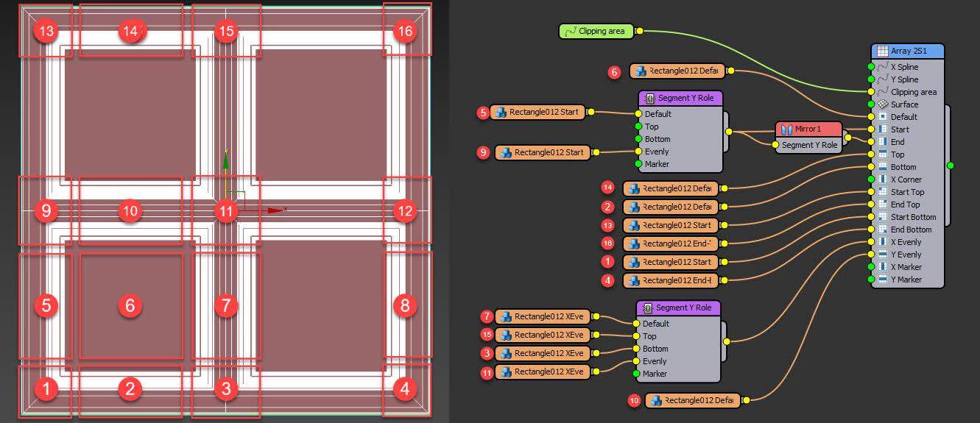Click the Start Top input socket on Array 2S1
This screenshot has height=423, width=980.
click(x=872, y=192)
